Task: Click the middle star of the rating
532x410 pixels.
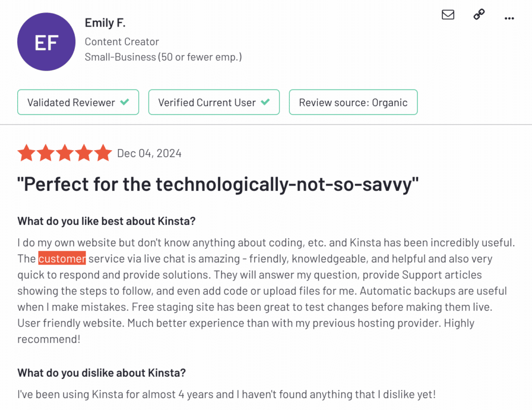Action: pyautogui.click(x=65, y=153)
